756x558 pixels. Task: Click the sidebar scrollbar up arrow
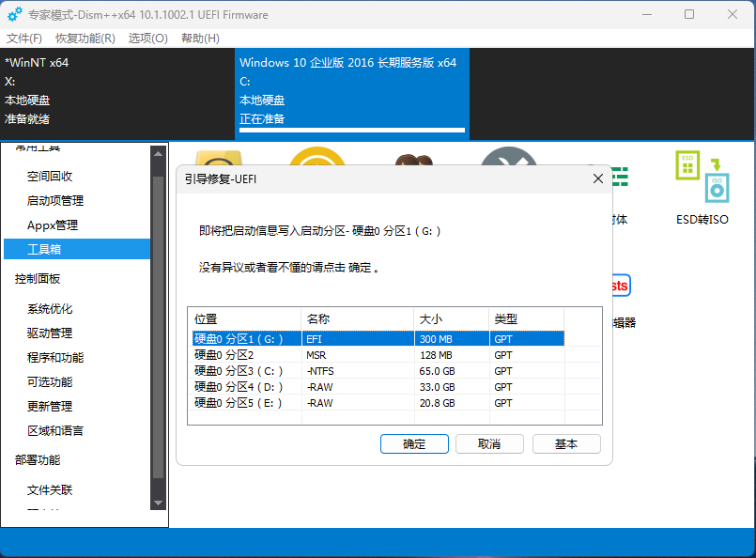[x=158, y=154]
